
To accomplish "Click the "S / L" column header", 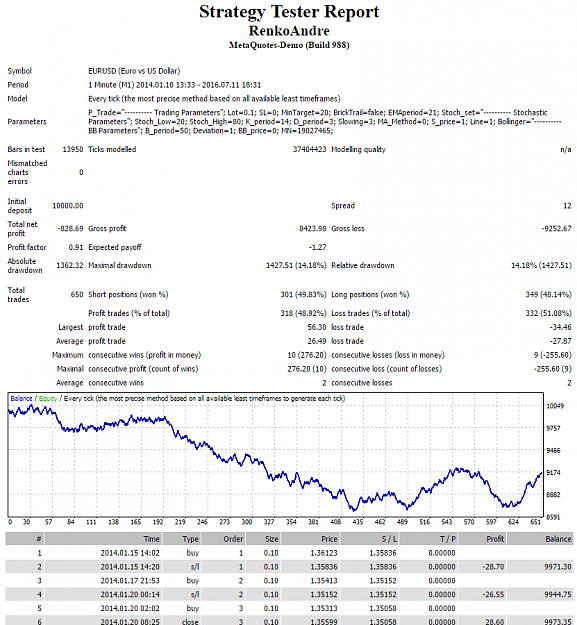I will point(389,539).
